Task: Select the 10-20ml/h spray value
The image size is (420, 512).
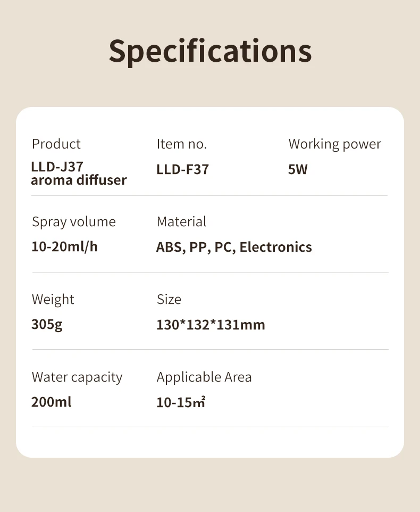Action: pos(64,247)
